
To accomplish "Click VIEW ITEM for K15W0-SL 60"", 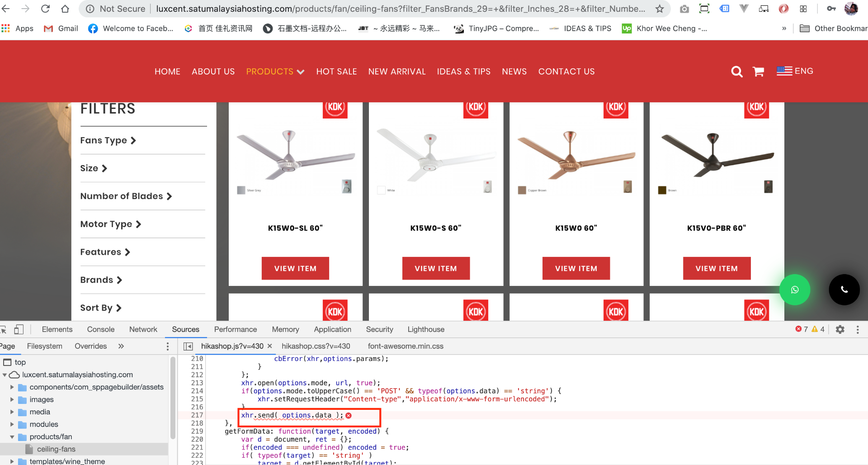I will pos(295,268).
